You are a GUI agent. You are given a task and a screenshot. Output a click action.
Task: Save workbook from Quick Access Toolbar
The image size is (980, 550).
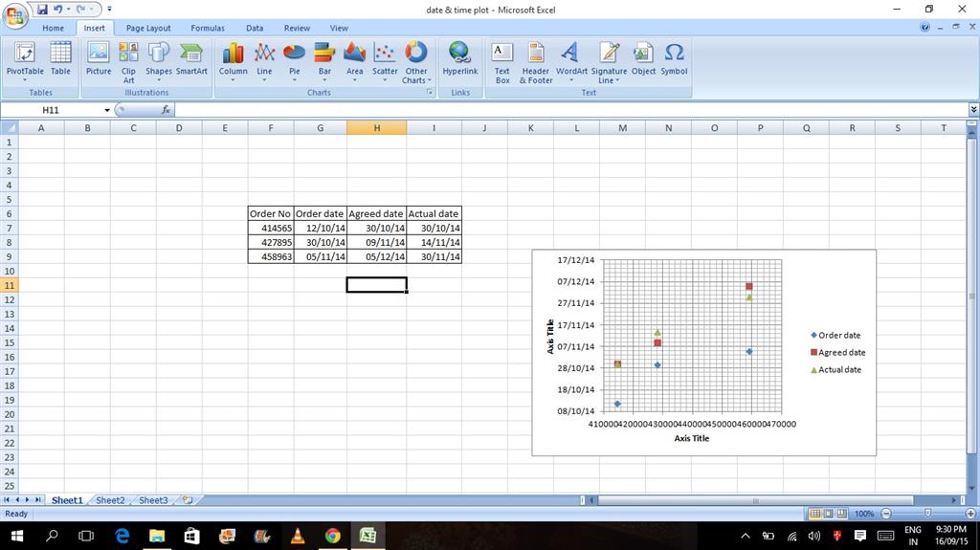pyautogui.click(x=42, y=10)
